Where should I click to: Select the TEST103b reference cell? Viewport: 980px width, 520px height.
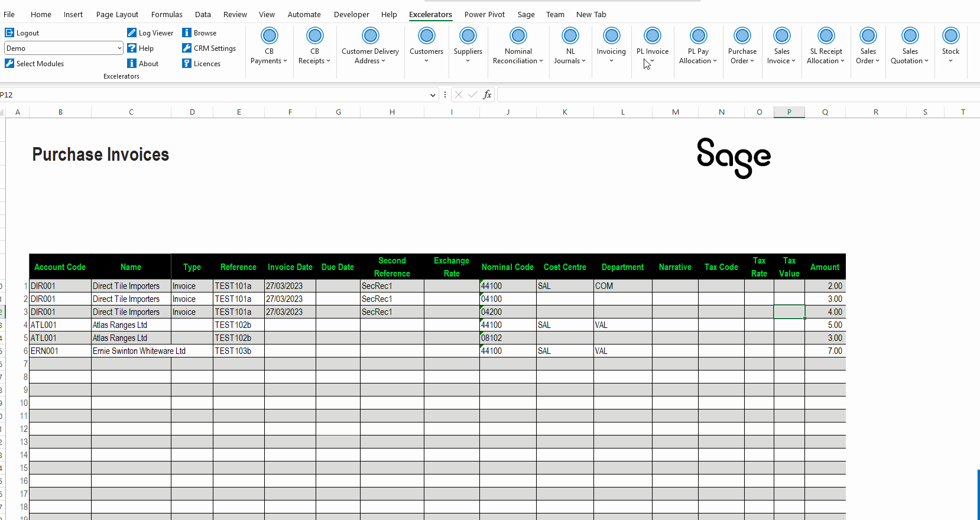point(239,351)
